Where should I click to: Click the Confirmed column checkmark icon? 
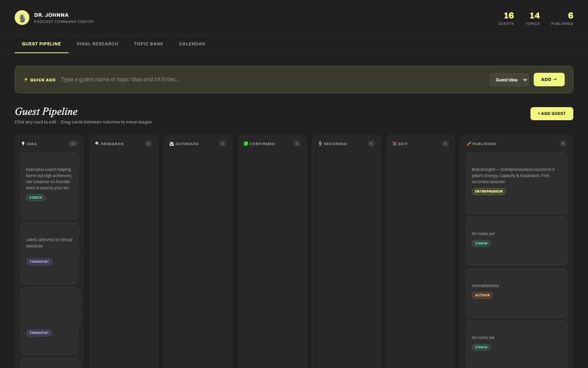click(246, 144)
